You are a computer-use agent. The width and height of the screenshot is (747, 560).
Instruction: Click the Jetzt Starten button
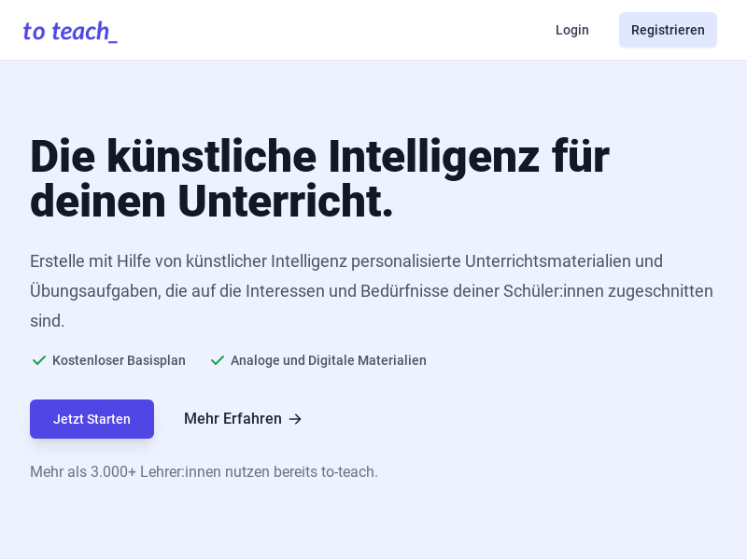click(x=92, y=419)
